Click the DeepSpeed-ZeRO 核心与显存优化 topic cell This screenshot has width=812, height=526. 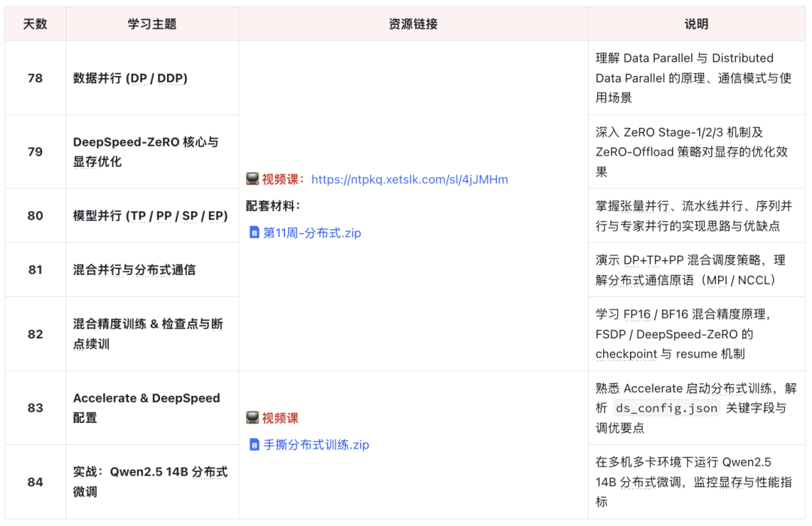[x=146, y=152]
